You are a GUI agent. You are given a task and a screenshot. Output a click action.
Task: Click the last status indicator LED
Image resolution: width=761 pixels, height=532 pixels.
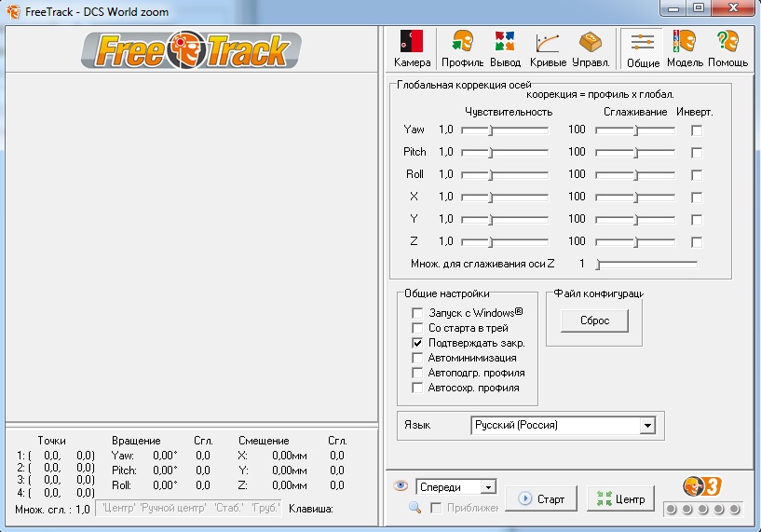[734, 509]
